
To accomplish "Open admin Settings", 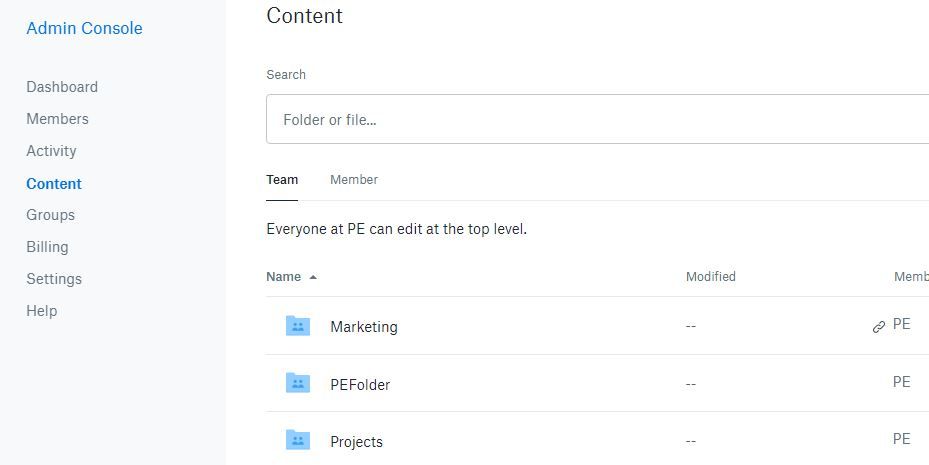I will click(x=54, y=279).
